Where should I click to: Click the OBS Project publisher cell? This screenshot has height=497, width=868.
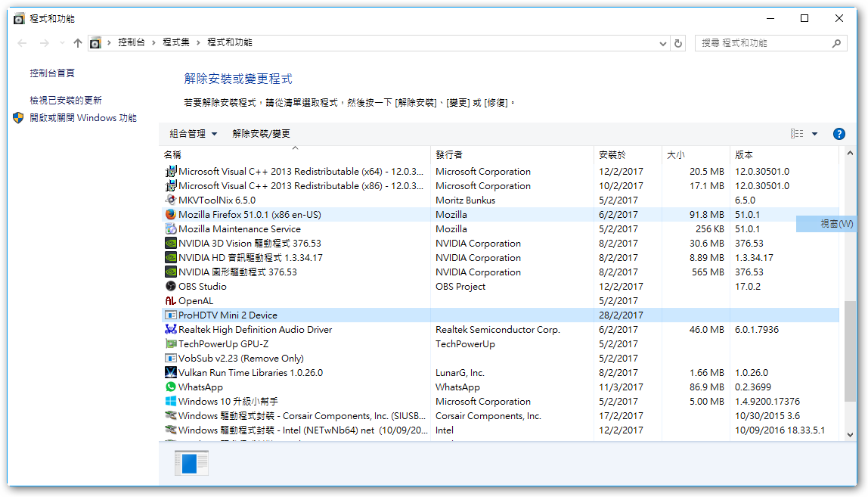coord(460,287)
